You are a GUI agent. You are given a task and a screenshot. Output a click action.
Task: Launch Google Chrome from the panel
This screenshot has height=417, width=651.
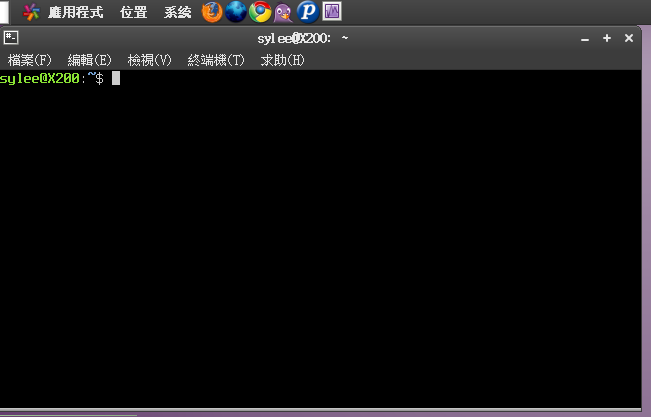click(260, 12)
